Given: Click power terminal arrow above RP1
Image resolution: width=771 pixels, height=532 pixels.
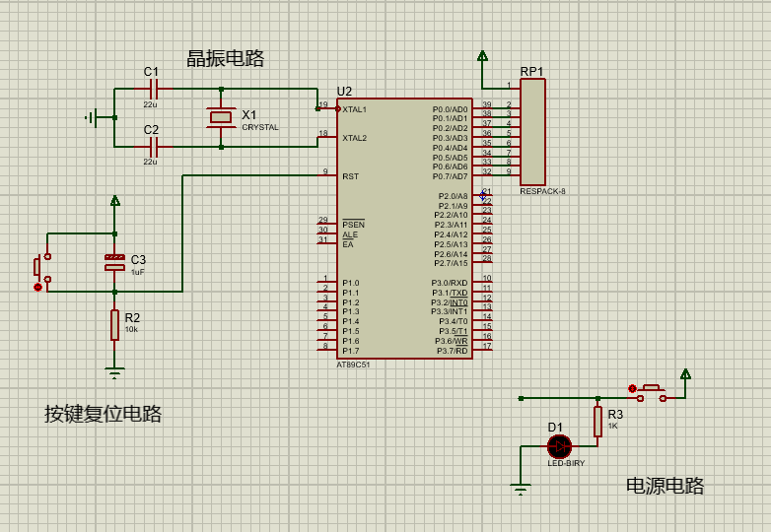Looking at the screenshot, I should [482, 56].
